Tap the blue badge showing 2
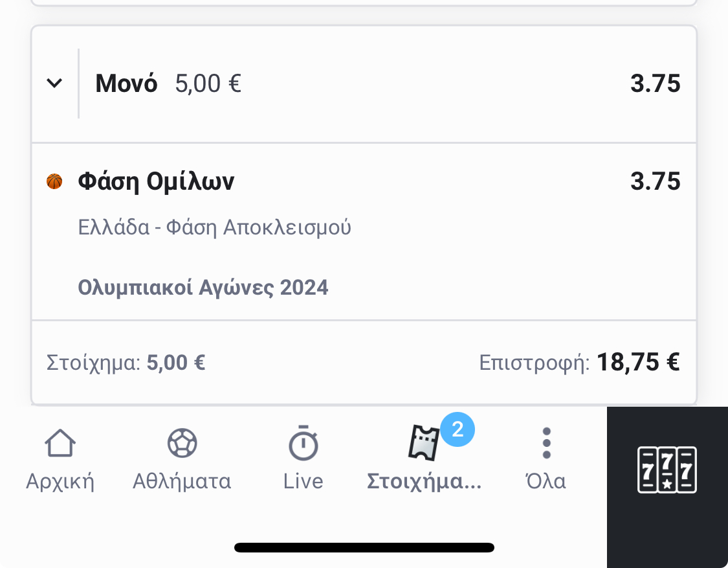This screenshot has width=728, height=568. [x=458, y=429]
